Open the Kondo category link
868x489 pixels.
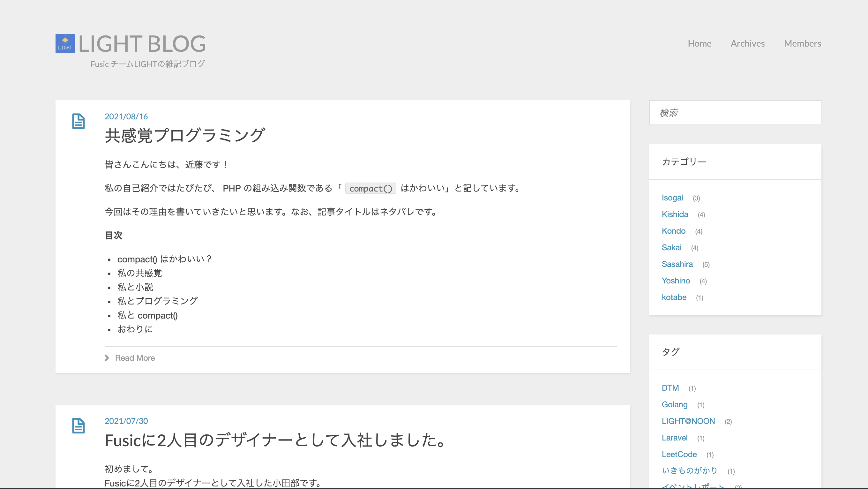(x=673, y=231)
